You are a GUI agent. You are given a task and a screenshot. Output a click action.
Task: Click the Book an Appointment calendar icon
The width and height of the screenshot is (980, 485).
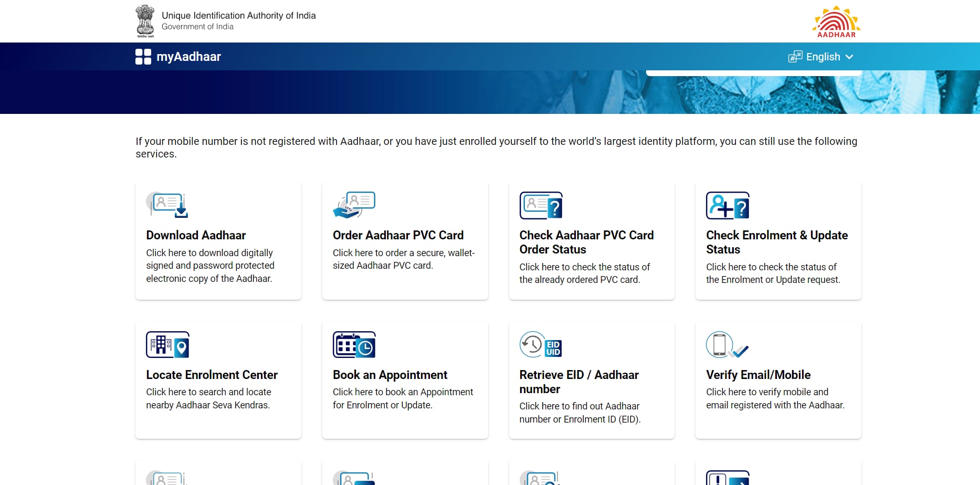pyautogui.click(x=354, y=345)
